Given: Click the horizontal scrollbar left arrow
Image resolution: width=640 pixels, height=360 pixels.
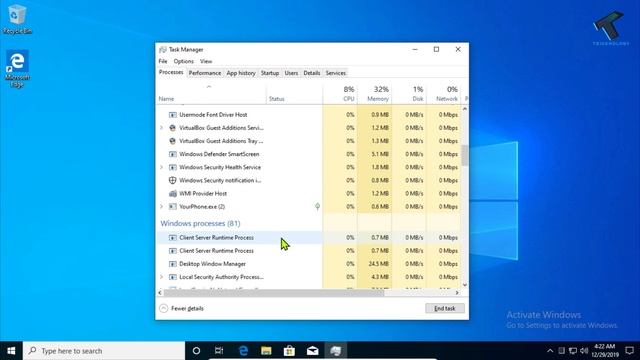Looking at the screenshot, I should tap(160, 293).
